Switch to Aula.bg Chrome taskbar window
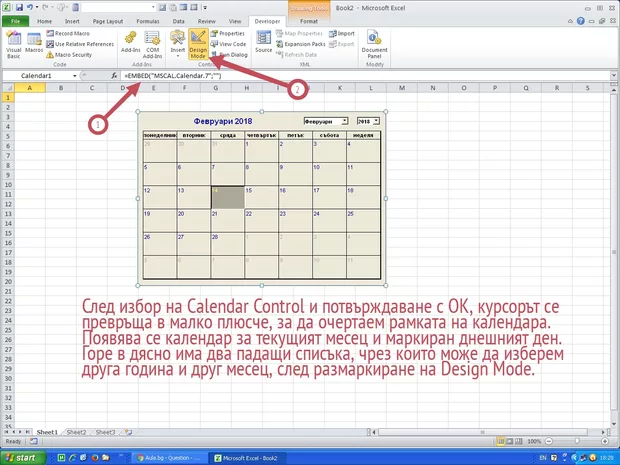This screenshot has height=465, width=620. click(168, 458)
